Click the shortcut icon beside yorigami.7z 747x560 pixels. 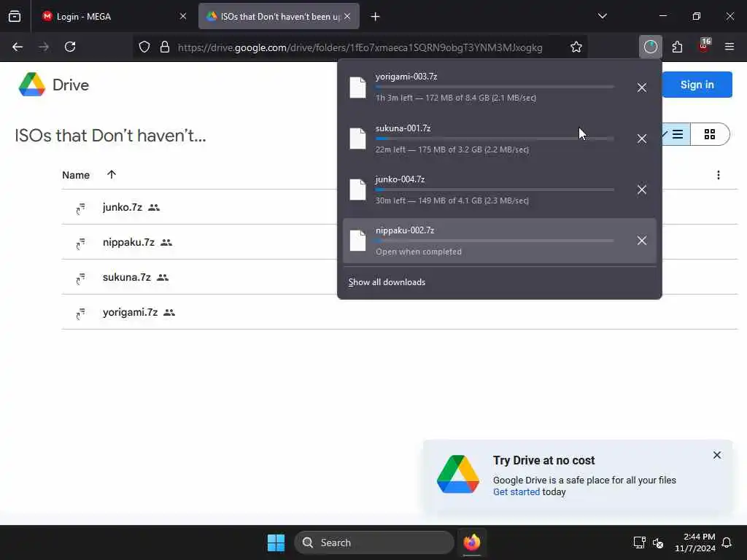tap(80, 314)
